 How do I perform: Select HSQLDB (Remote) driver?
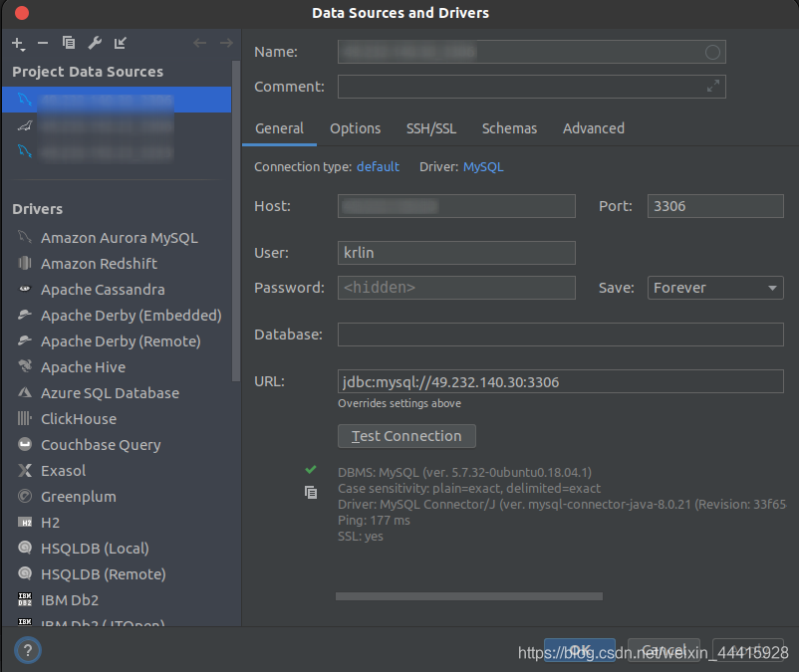(103, 574)
